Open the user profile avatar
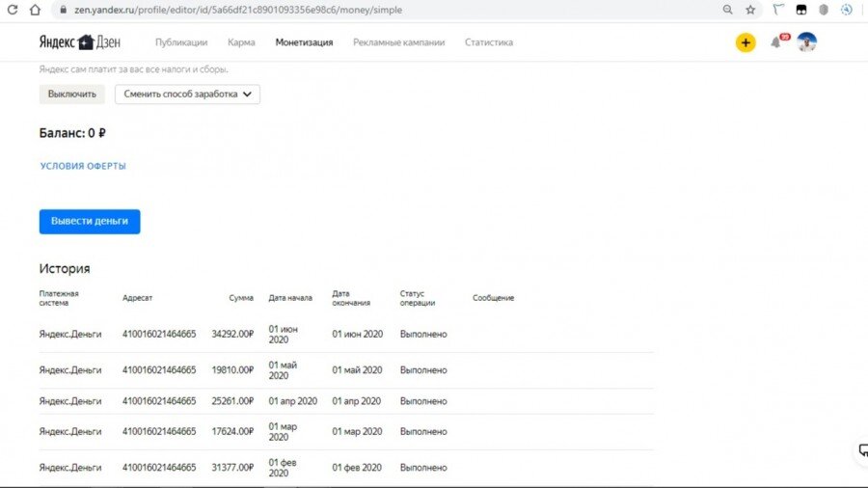The width and height of the screenshot is (868, 488). (806, 42)
